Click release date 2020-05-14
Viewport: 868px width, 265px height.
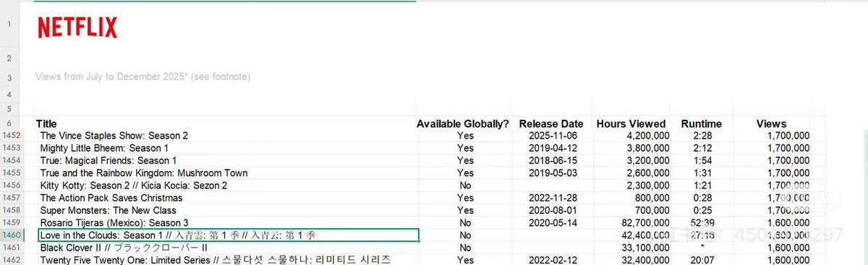pos(551,222)
